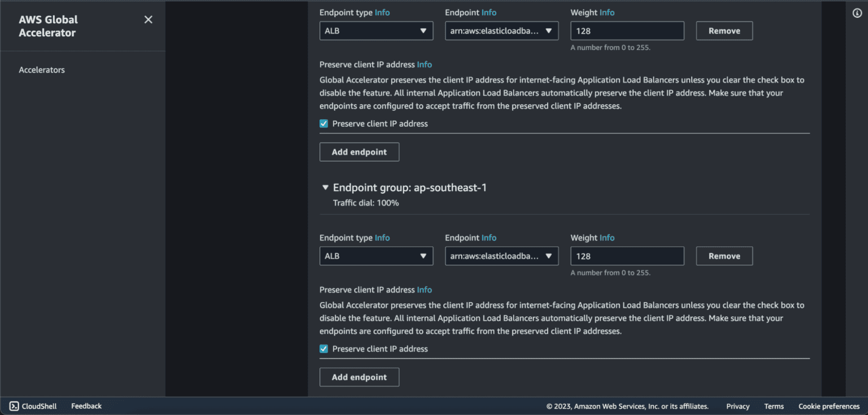This screenshot has width=868, height=415.
Task: Open ap-southeast-1 endpoint ARN dropdown
Action: pyautogui.click(x=501, y=256)
